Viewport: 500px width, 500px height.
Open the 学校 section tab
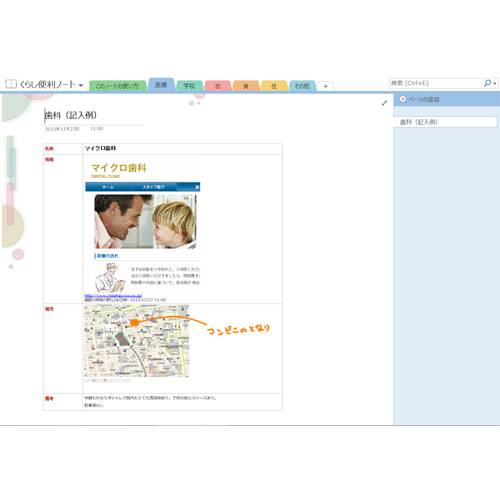189,86
